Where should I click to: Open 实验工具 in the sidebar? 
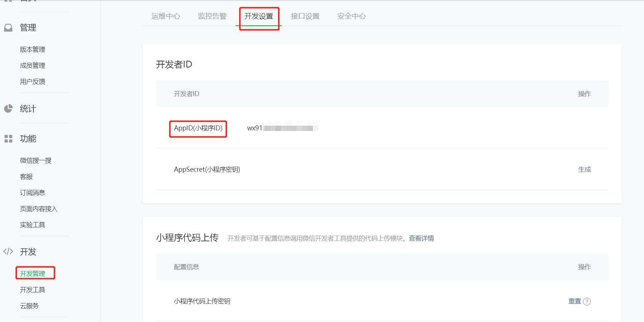pyautogui.click(x=33, y=225)
